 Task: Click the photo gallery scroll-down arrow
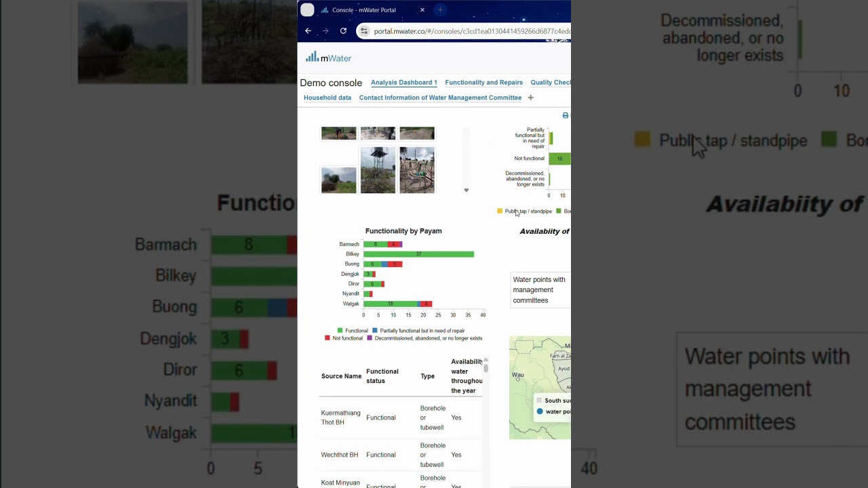coord(466,190)
